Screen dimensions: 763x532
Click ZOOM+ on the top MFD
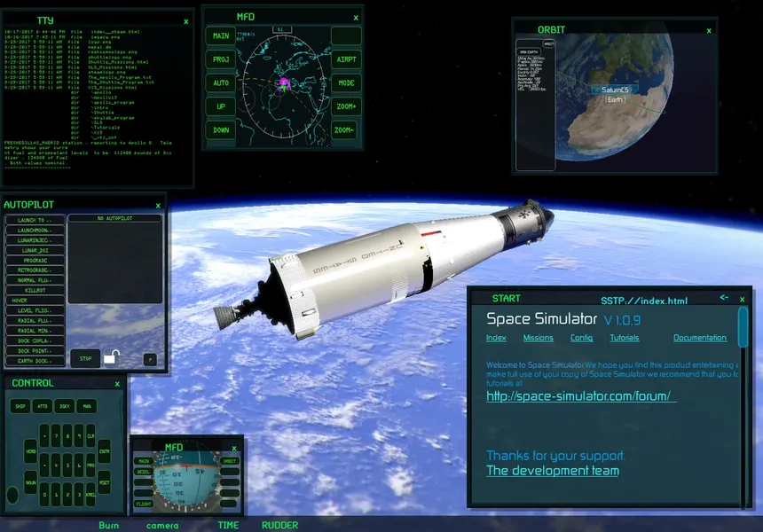click(x=346, y=106)
